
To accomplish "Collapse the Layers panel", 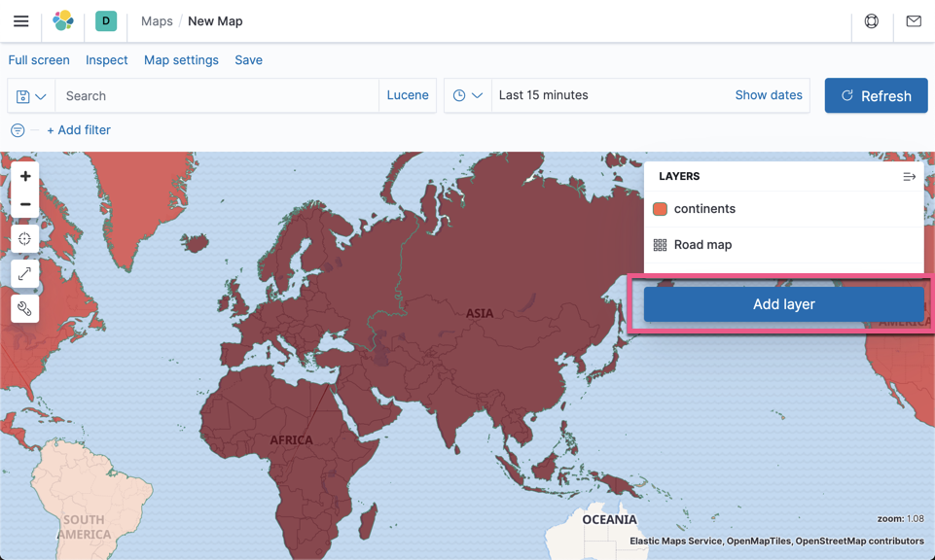I will [909, 176].
